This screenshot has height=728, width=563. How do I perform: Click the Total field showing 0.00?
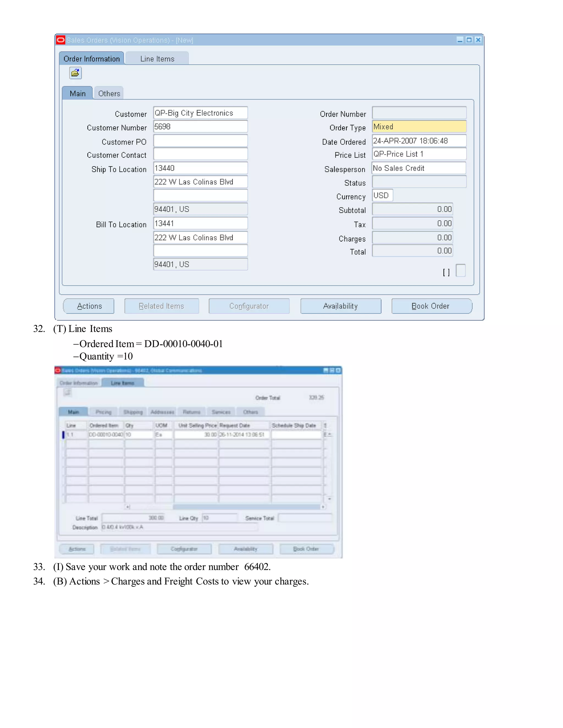click(413, 251)
